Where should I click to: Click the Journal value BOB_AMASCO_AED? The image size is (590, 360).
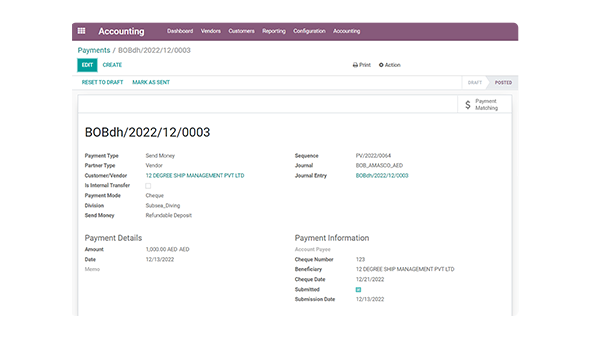click(x=379, y=166)
